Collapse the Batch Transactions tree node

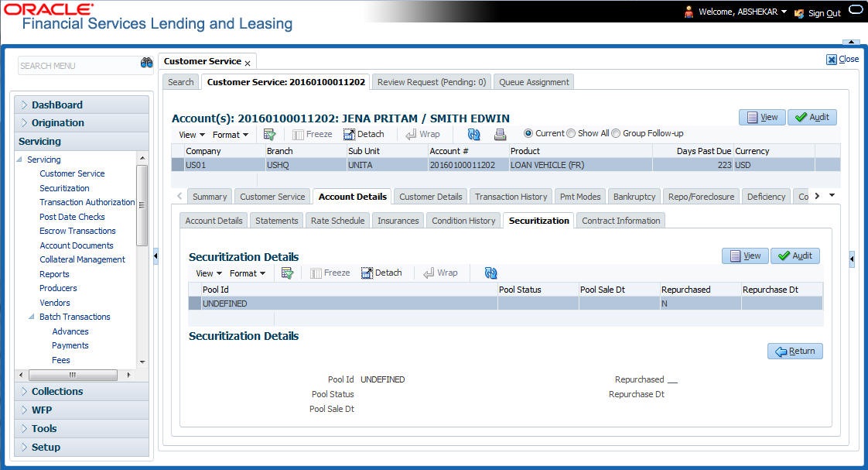[x=32, y=317]
